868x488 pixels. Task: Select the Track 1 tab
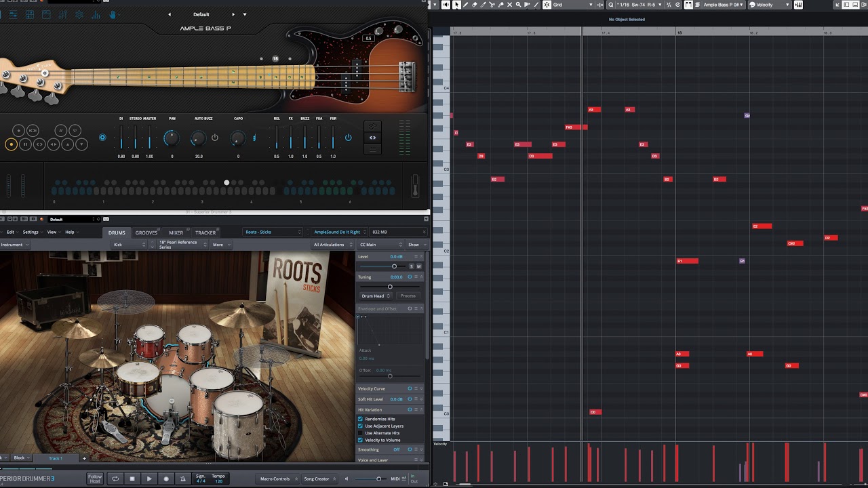coord(56,458)
